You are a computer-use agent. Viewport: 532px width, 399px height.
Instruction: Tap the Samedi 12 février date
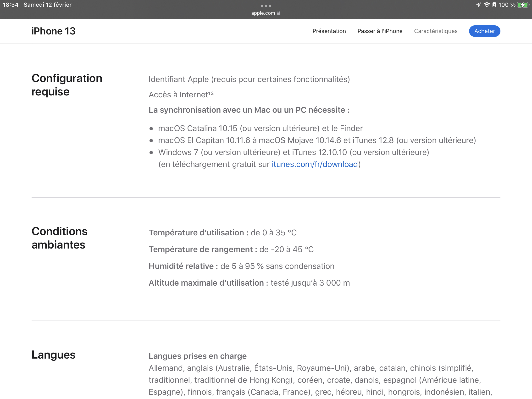[x=48, y=5]
